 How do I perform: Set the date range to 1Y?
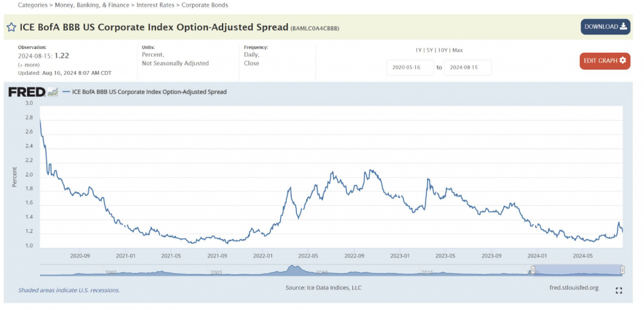[x=419, y=50]
